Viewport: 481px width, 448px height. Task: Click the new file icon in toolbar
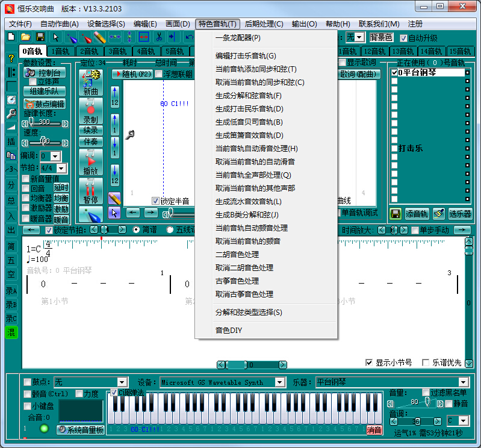[11, 37]
